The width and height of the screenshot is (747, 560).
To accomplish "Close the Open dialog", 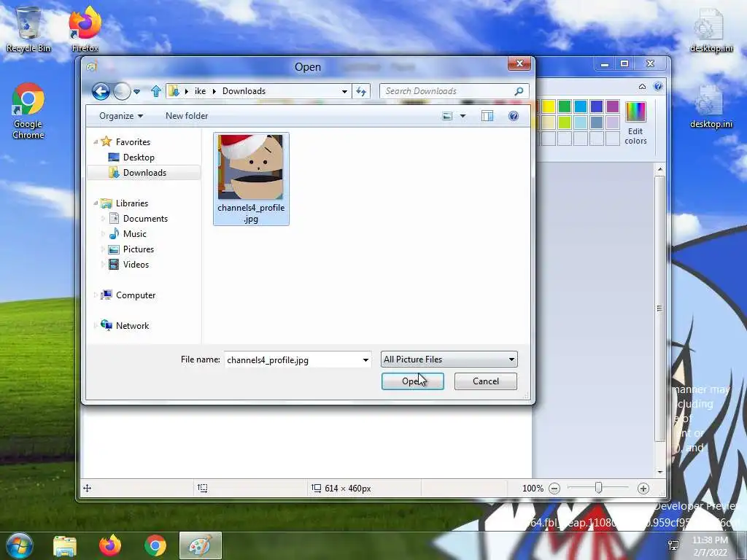I will tap(519, 63).
